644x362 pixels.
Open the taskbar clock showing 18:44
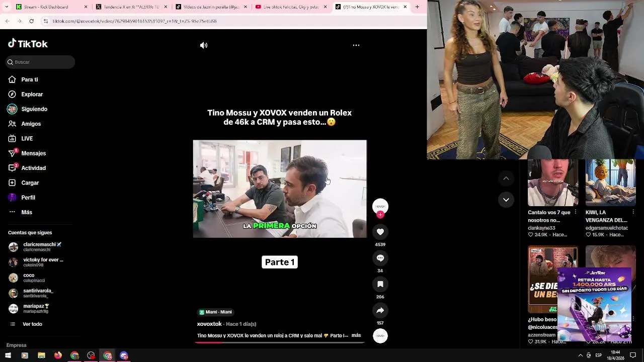[x=615, y=355]
